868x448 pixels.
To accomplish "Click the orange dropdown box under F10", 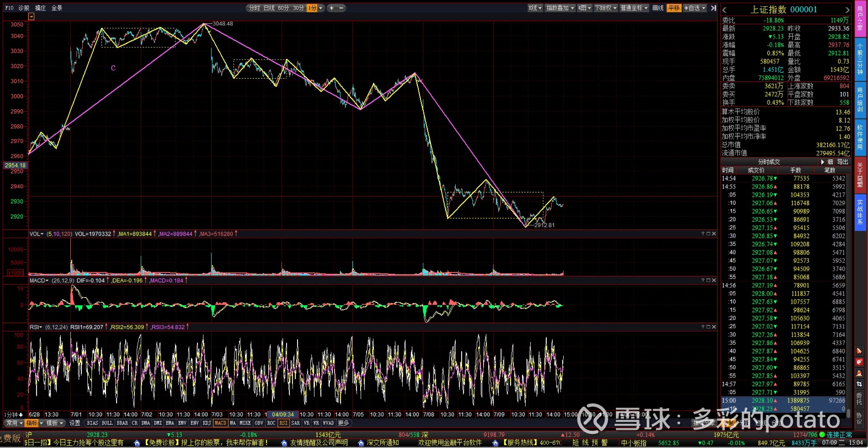I will 31,17.
